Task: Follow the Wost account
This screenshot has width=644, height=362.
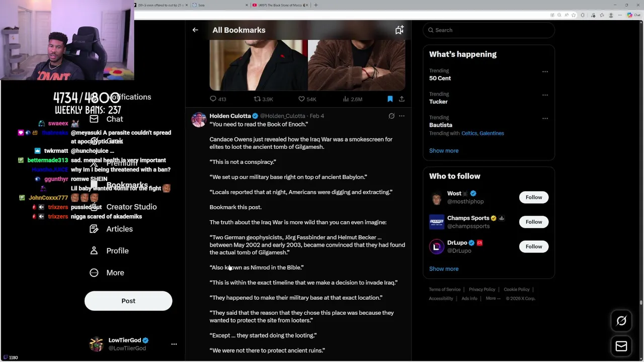Action: tap(534, 197)
